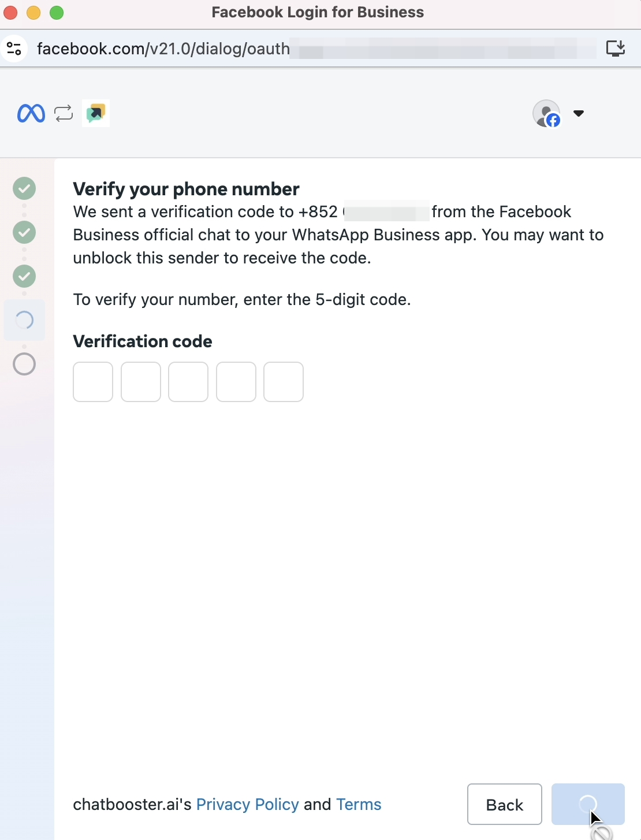
Task: Click the loading blue submit button
Action: coord(588,804)
